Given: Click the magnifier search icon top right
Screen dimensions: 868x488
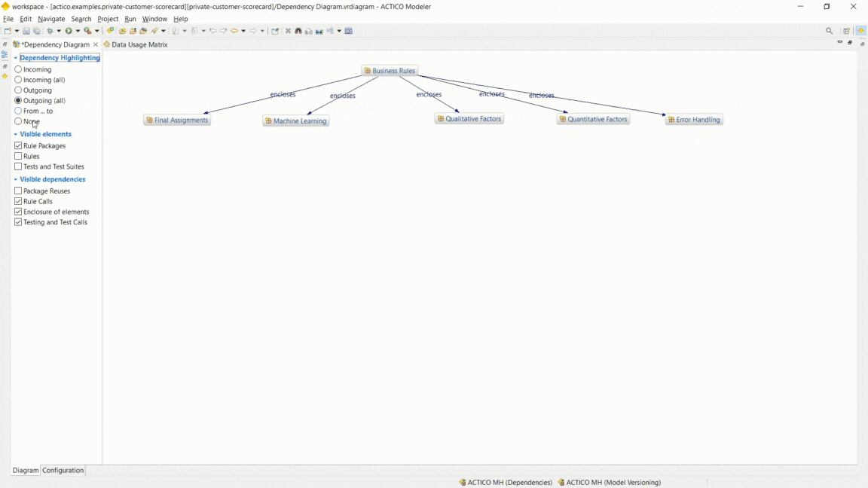Looking at the screenshot, I should point(829,31).
